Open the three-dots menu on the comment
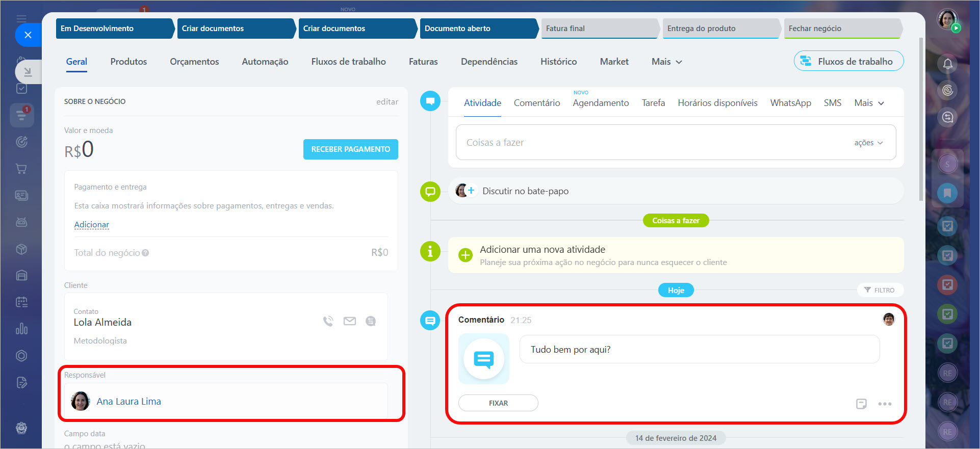The image size is (980, 449). (885, 404)
